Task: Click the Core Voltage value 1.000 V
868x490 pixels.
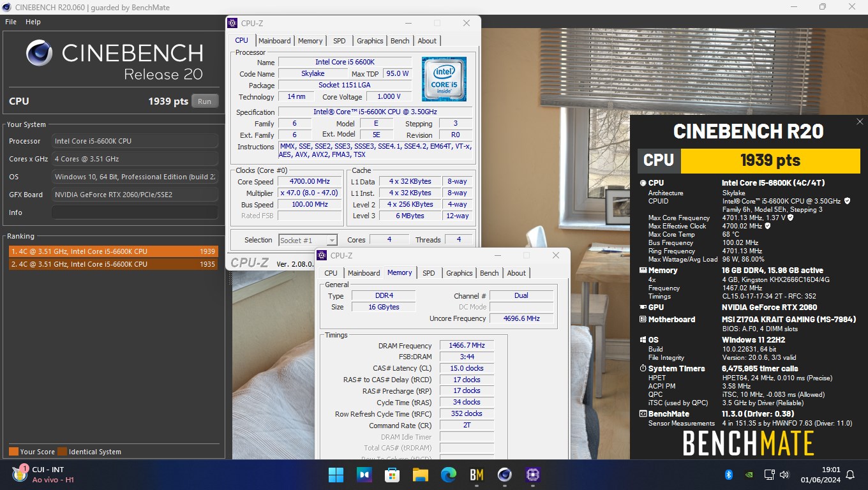Action: click(x=389, y=97)
